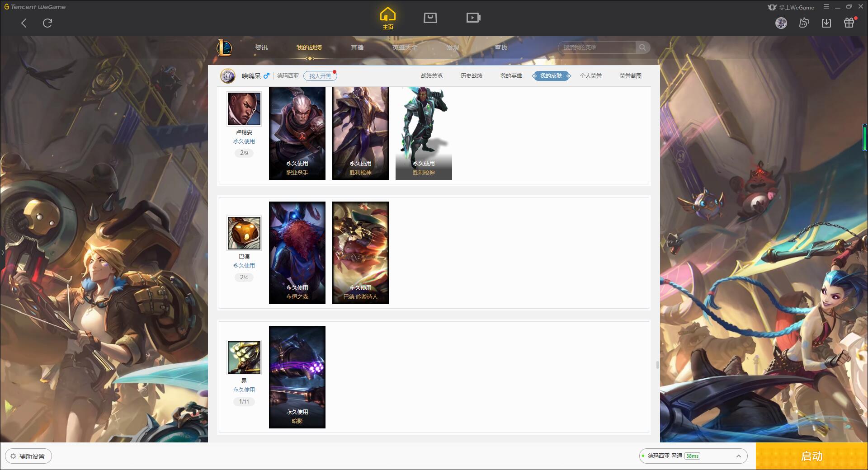
Task: Open the 巴德·吟游诗人 skin card
Action: [x=360, y=253]
